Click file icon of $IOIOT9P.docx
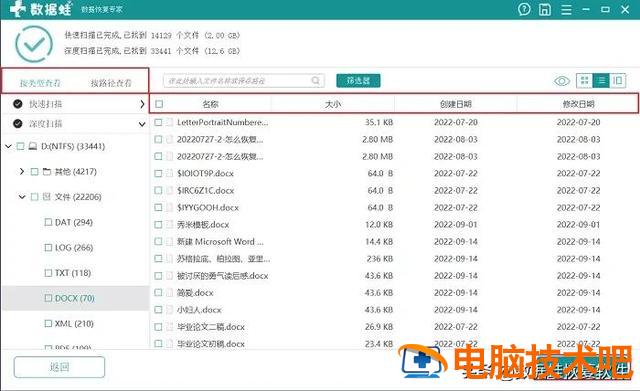The width and height of the screenshot is (640, 391). [169, 173]
